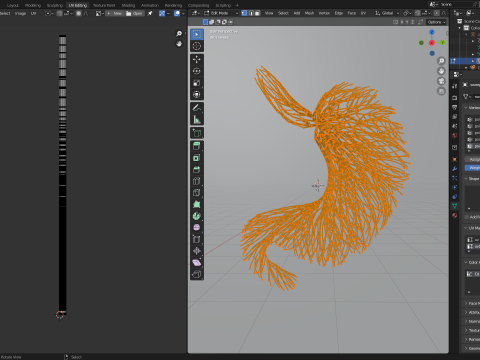
Task: Select the Poly Build tool
Action: pos(197,204)
